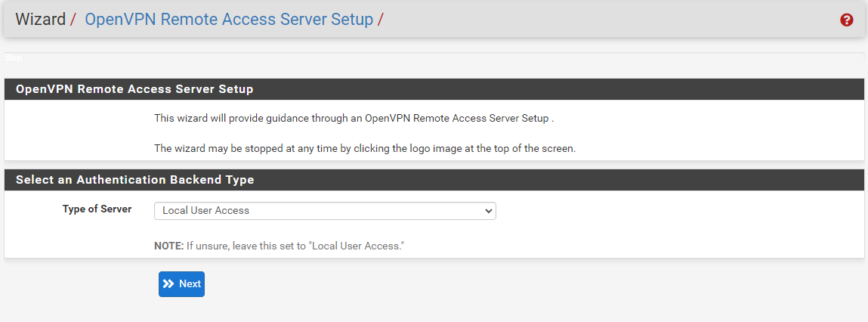Viewport: 868px width, 322px height.
Task: Open the red help question-mark icon
Action: pos(846,20)
